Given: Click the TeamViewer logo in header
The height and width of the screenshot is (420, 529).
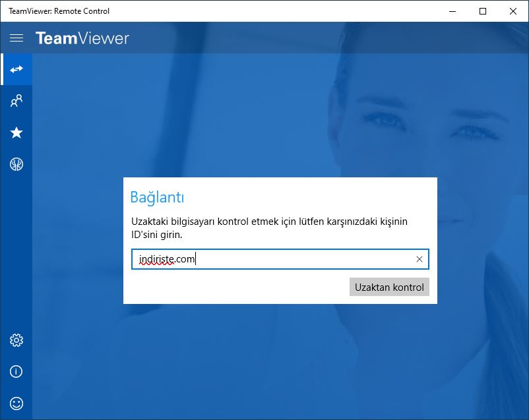Looking at the screenshot, I should [82, 38].
